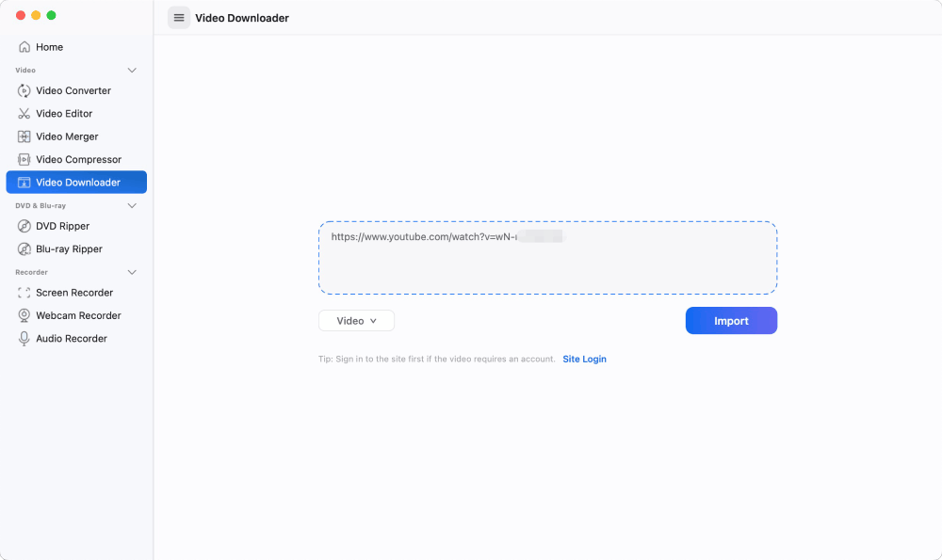Click the Video Merger icon
The width and height of the screenshot is (942, 560).
24,136
